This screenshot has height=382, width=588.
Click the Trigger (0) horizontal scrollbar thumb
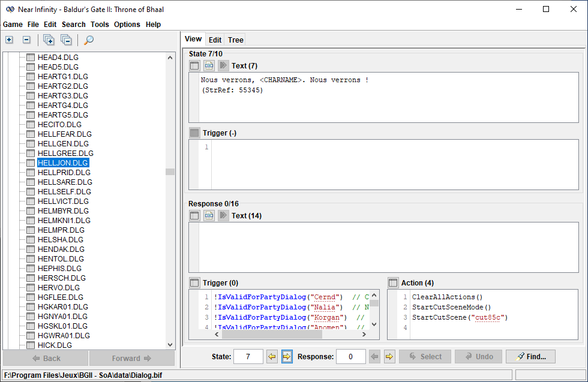click(272, 335)
